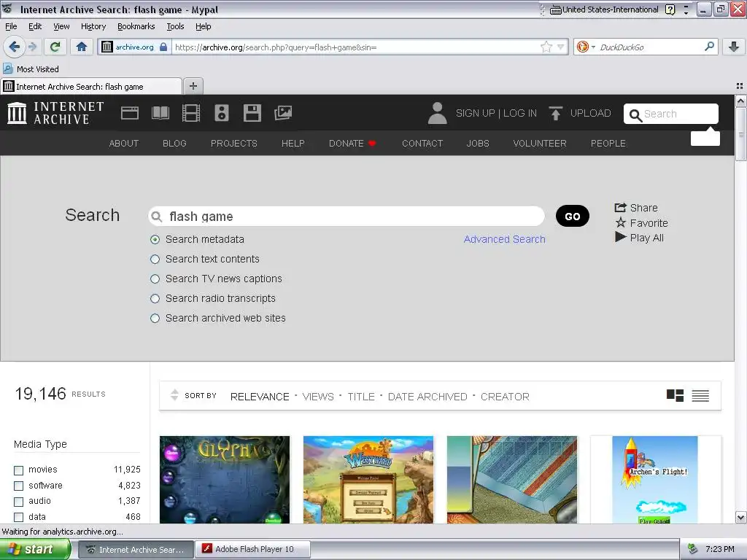Image resolution: width=747 pixels, height=560 pixels.
Task: Select the Search archived web sites option
Action: 155,318
